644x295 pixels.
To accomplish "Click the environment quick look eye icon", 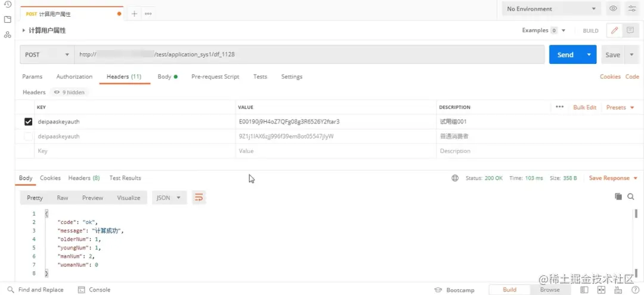I will (x=613, y=8).
